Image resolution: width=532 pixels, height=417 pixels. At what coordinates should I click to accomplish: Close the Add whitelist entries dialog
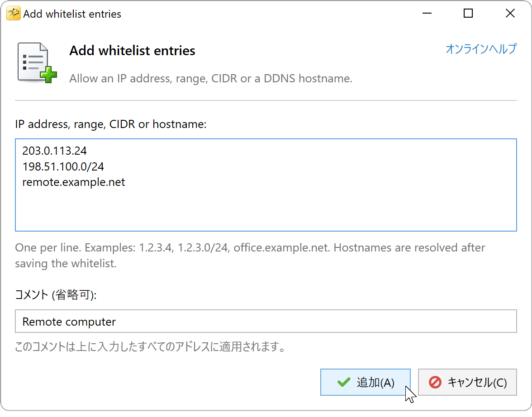[x=510, y=14]
